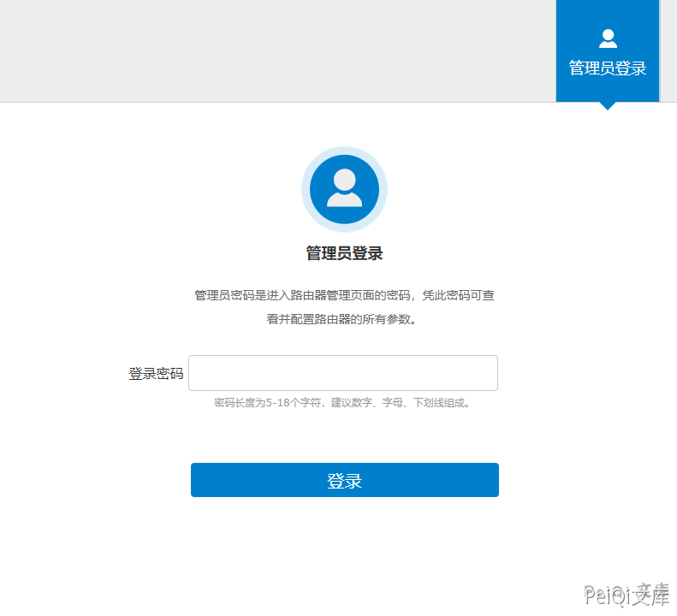Click the PeiQi文库 watermark text
The width and height of the screenshot is (677, 616).
point(627,594)
